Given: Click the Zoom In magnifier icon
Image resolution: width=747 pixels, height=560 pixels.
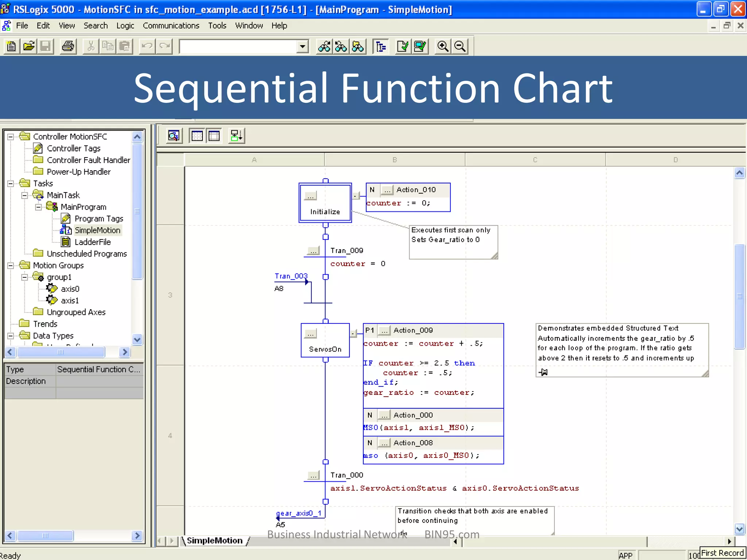Looking at the screenshot, I should [443, 46].
